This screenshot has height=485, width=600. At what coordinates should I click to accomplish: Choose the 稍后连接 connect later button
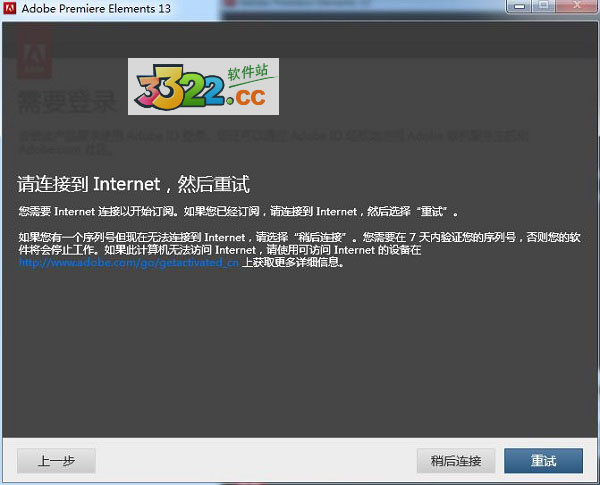[x=456, y=461]
